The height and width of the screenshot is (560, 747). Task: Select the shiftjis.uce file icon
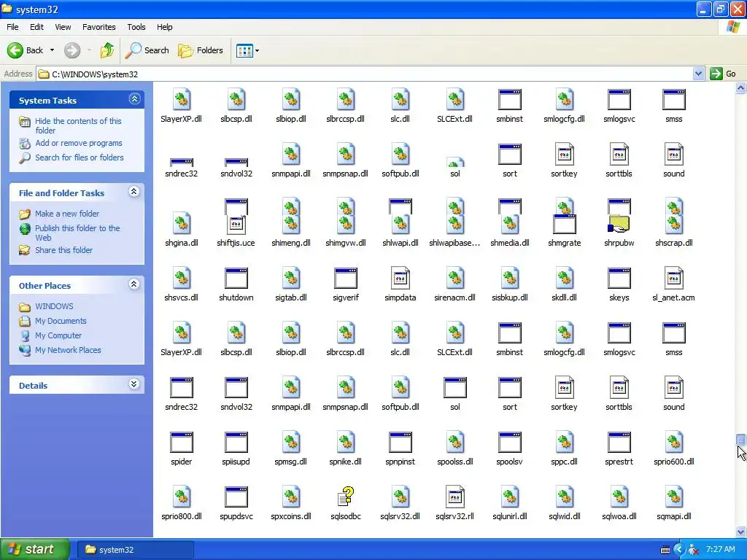click(236, 224)
